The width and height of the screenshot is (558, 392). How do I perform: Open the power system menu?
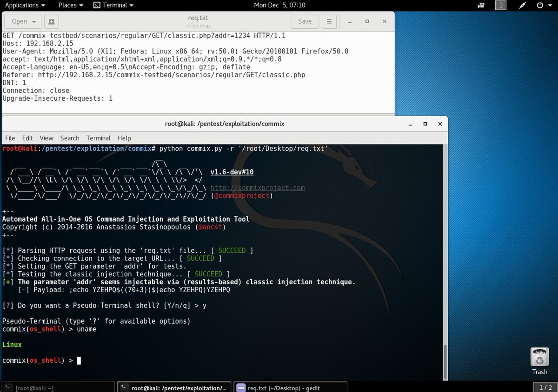coord(543,6)
